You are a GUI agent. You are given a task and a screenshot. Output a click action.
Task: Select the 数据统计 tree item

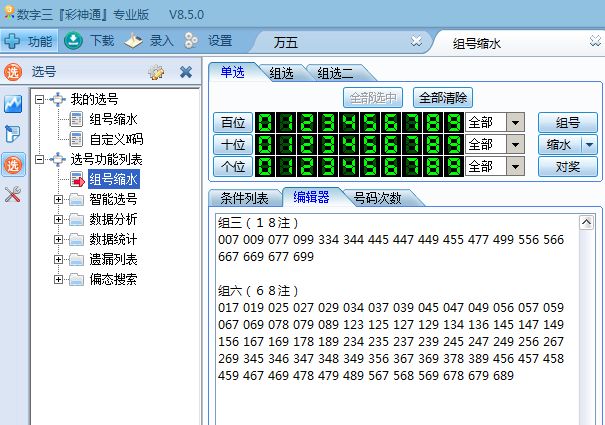pos(113,239)
